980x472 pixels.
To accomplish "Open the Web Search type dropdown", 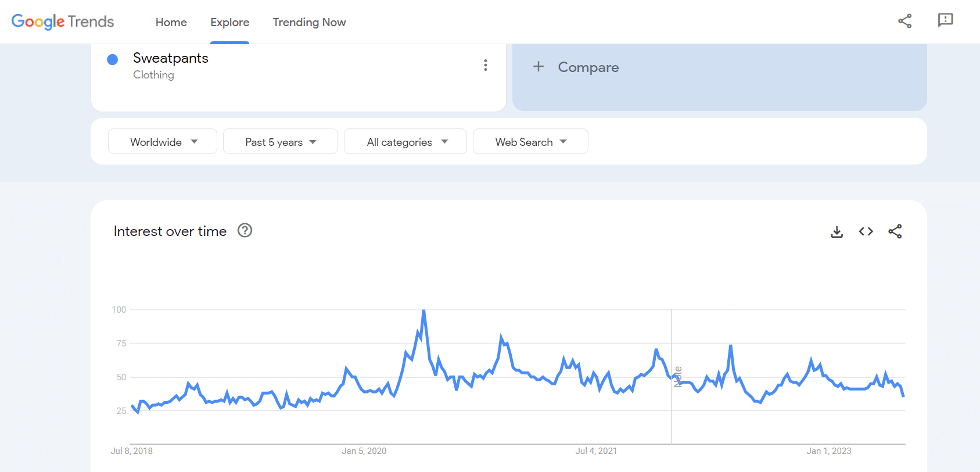I will coord(530,142).
